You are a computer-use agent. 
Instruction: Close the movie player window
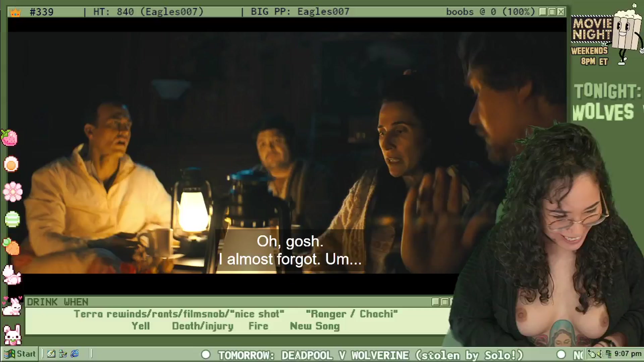click(561, 12)
